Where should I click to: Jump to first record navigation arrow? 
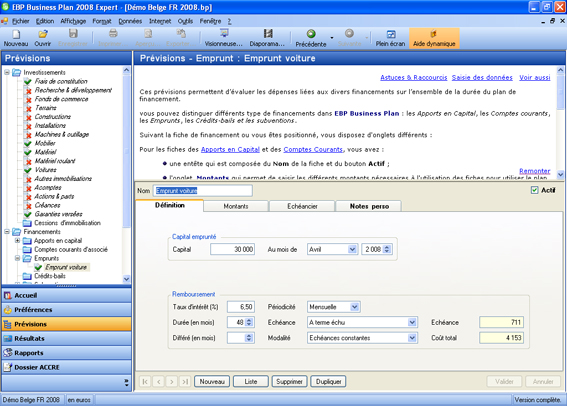click(145, 382)
